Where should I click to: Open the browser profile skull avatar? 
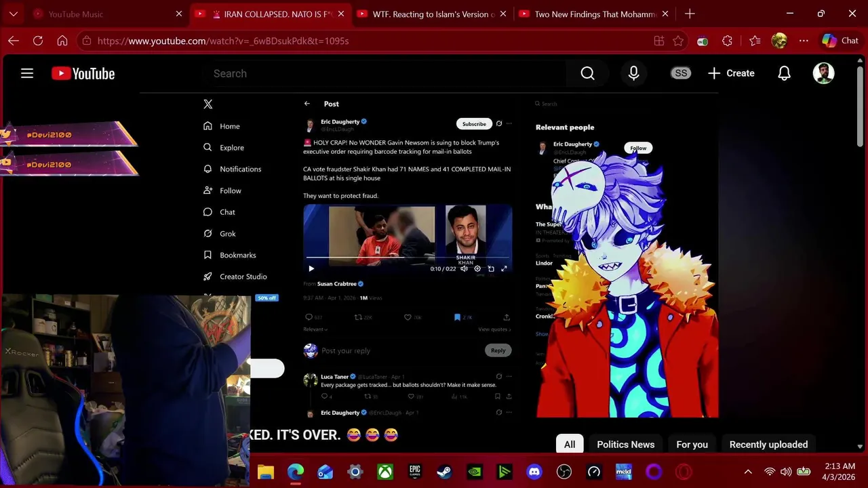pyautogui.click(x=779, y=41)
